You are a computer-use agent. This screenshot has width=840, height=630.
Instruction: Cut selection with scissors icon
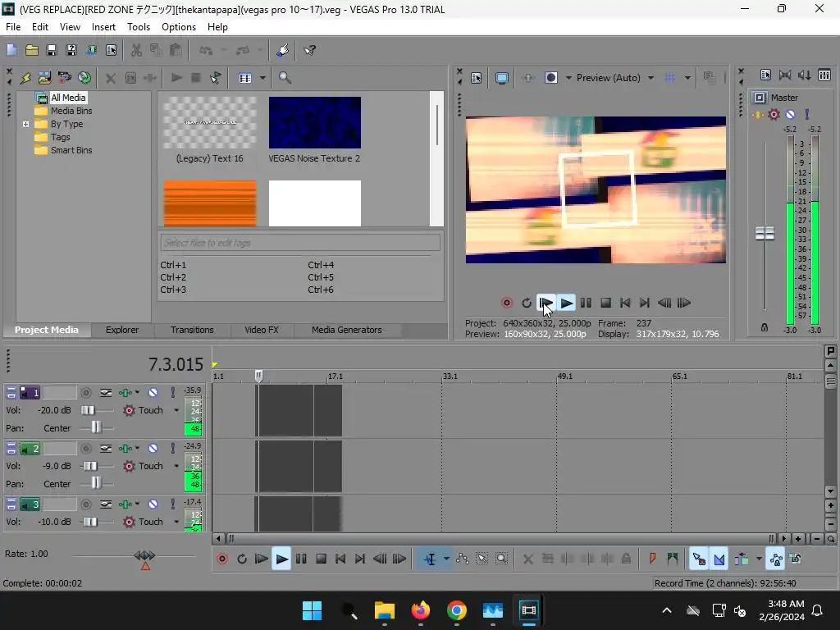[x=136, y=50]
